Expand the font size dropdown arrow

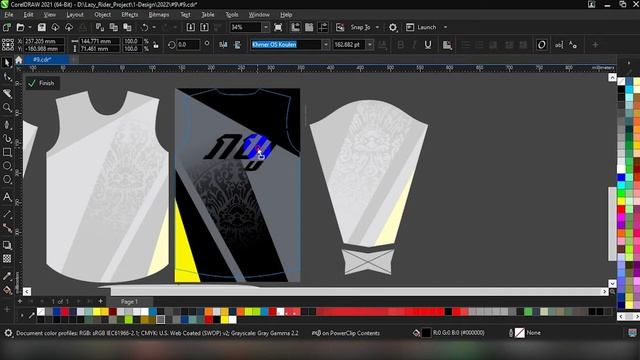[x=369, y=44]
